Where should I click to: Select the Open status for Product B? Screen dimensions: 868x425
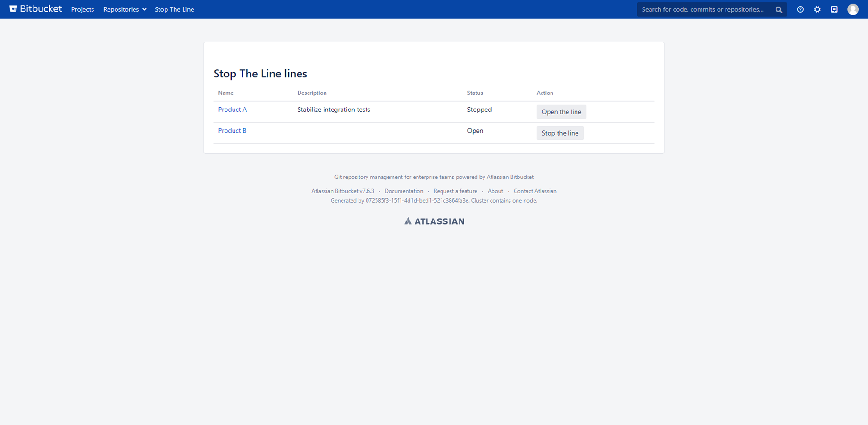(475, 131)
